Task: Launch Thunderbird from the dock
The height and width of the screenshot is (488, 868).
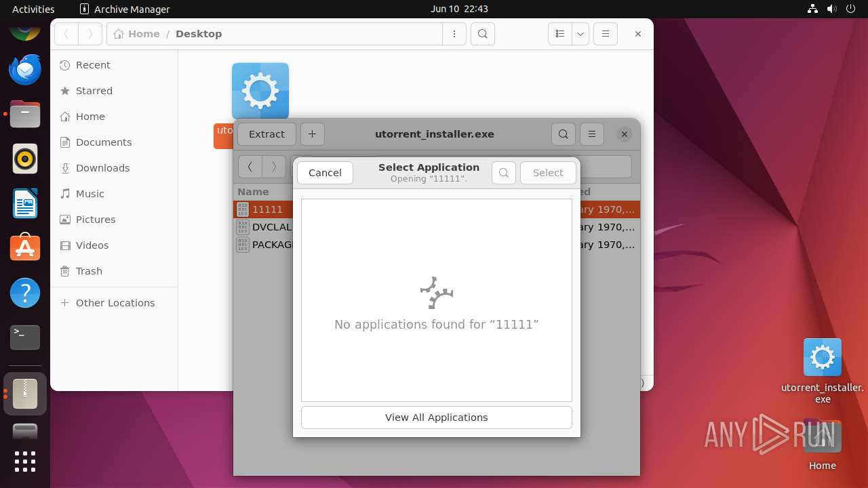Action: (x=25, y=69)
